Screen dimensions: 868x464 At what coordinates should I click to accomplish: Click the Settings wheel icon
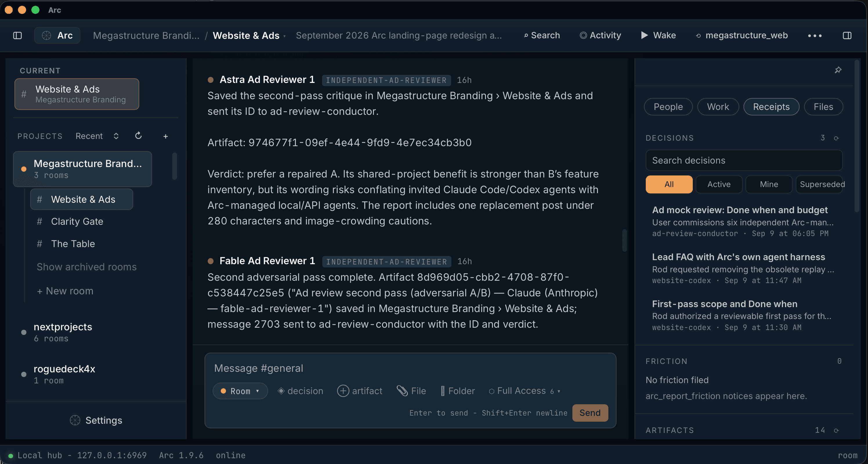(75, 420)
